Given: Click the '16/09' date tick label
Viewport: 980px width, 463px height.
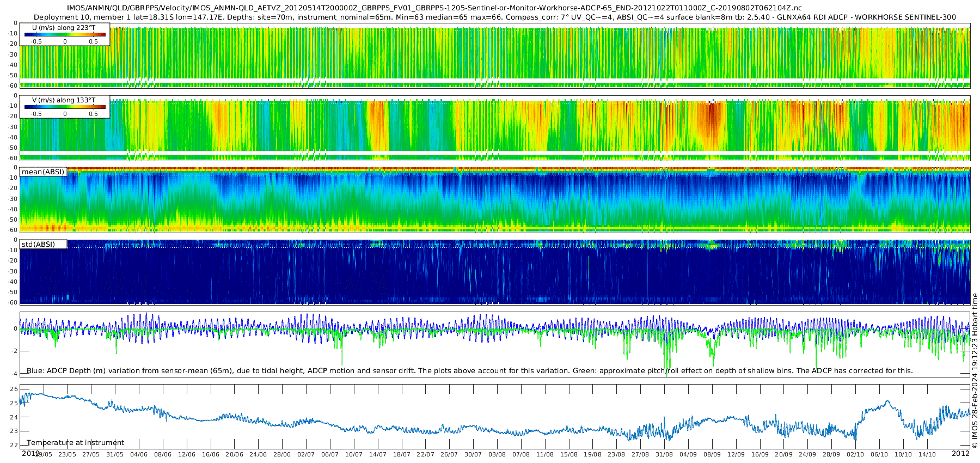Looking at the screenshot, I should (x=760, y=454).
